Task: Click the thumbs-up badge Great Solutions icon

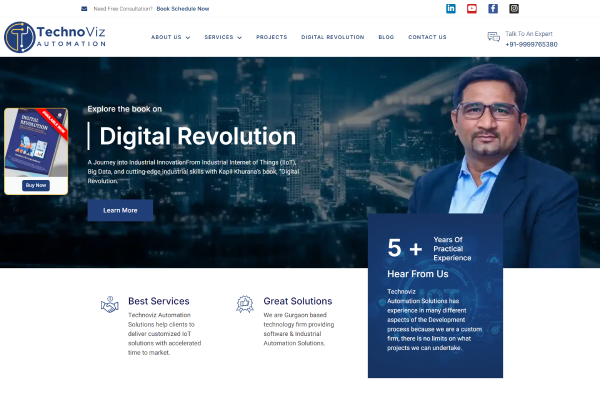Action: [245, 304]
